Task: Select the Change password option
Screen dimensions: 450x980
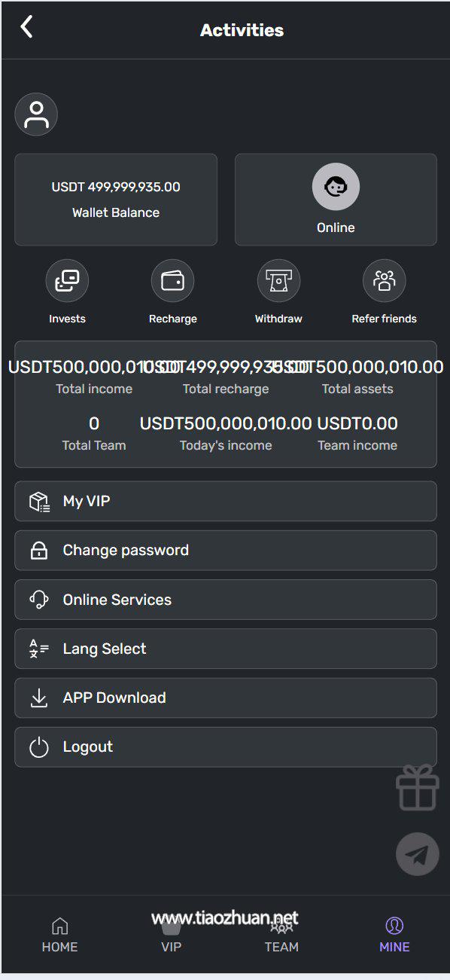Action: (x=226, y=550)
